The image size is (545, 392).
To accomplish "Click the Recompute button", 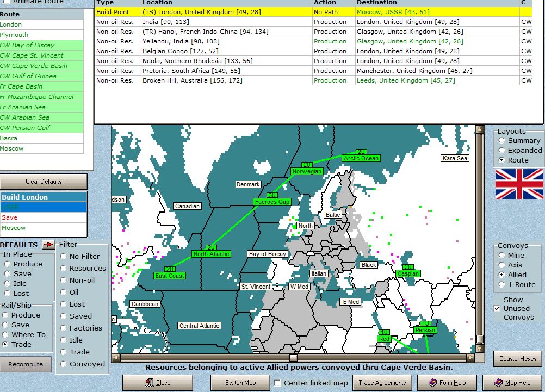I will (x=26, y=364).
